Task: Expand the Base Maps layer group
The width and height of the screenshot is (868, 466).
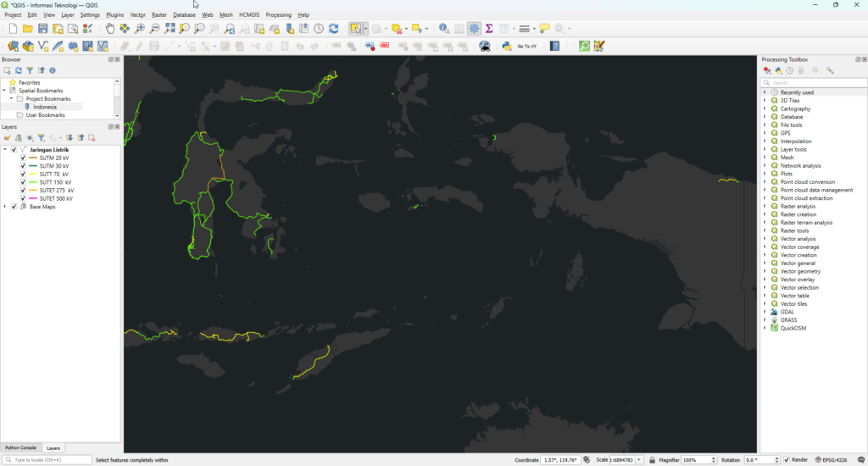Action: pyautogui.click(x=5, y=207)
